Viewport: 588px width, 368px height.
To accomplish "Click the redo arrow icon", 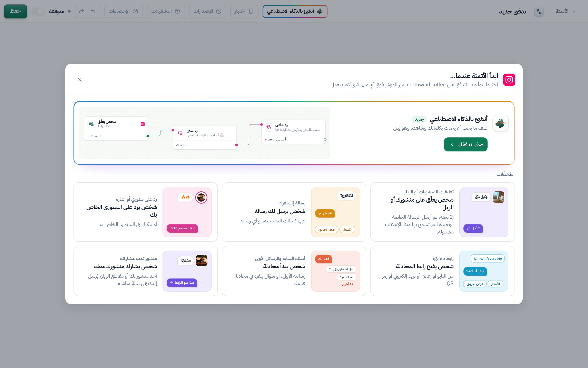I will 81,11.
